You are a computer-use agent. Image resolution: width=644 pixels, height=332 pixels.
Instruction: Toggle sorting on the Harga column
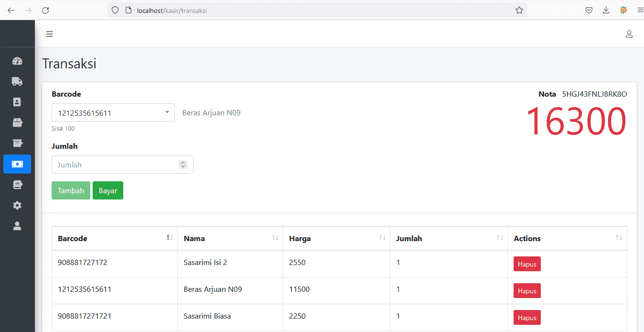click(382, 237)
